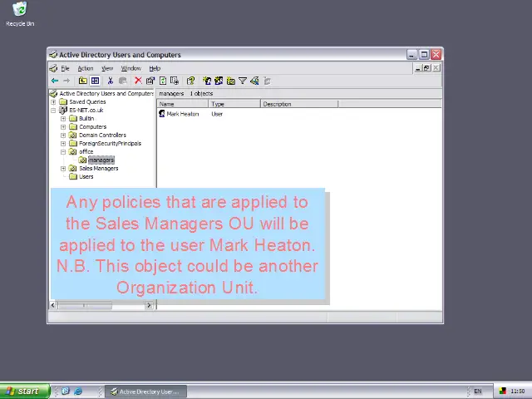Click the Export List icon
The image size is (532, 399).
point(175,81)
